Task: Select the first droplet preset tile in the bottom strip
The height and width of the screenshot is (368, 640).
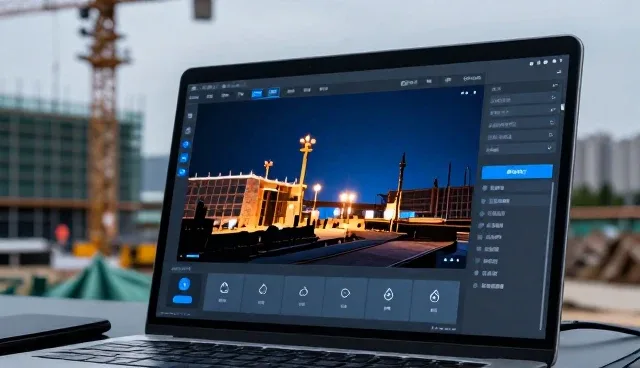Action: (223, 293)
